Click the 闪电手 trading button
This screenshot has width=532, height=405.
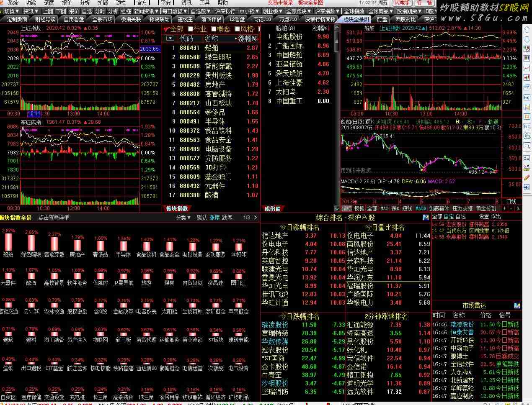click(x=403, y=3)
